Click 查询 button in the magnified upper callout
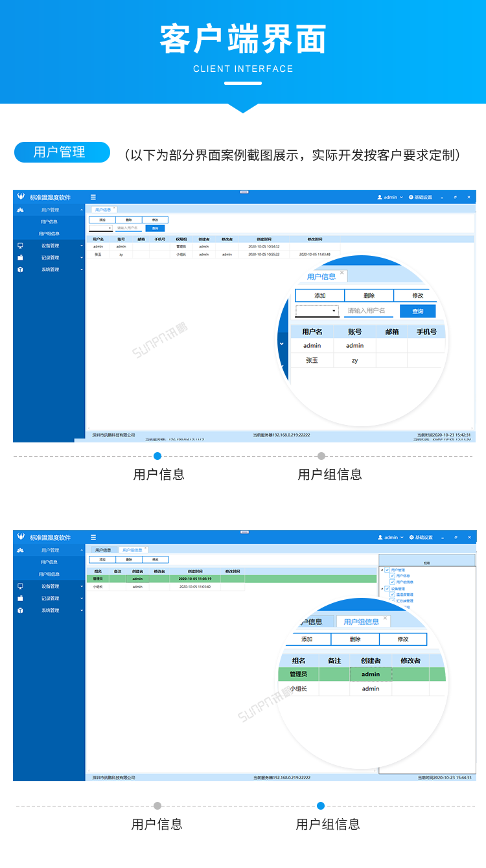This screenshot has width=486, height=868. (418, 311)
